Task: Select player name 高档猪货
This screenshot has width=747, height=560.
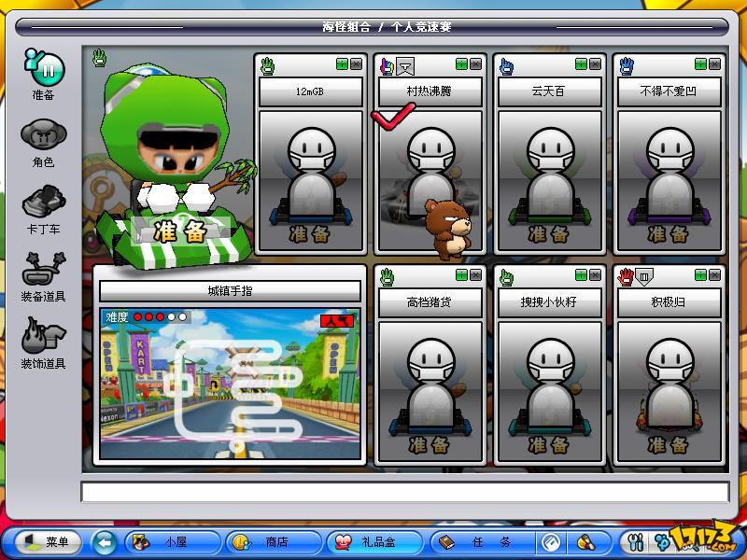Action: [x=430, y=302]
